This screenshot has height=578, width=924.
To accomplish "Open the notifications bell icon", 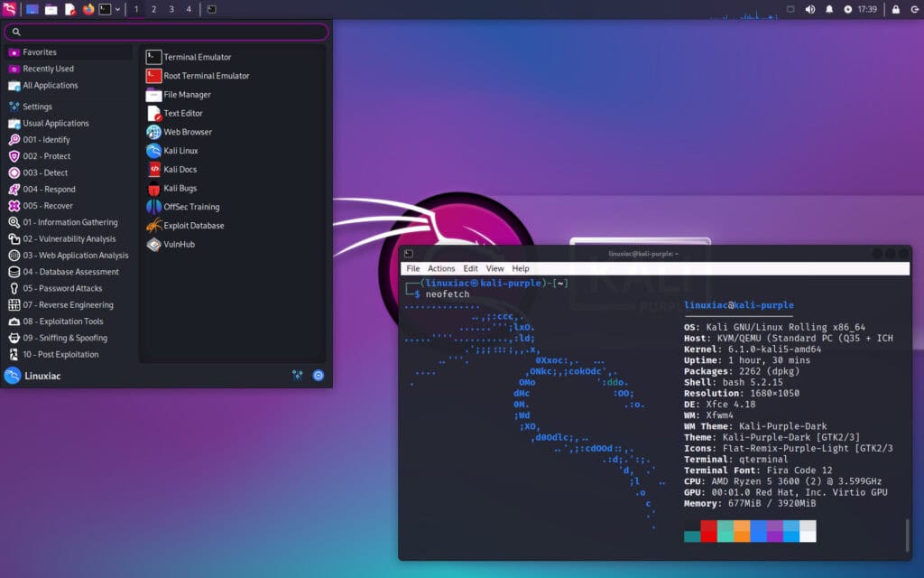I will tap(829, 9).
